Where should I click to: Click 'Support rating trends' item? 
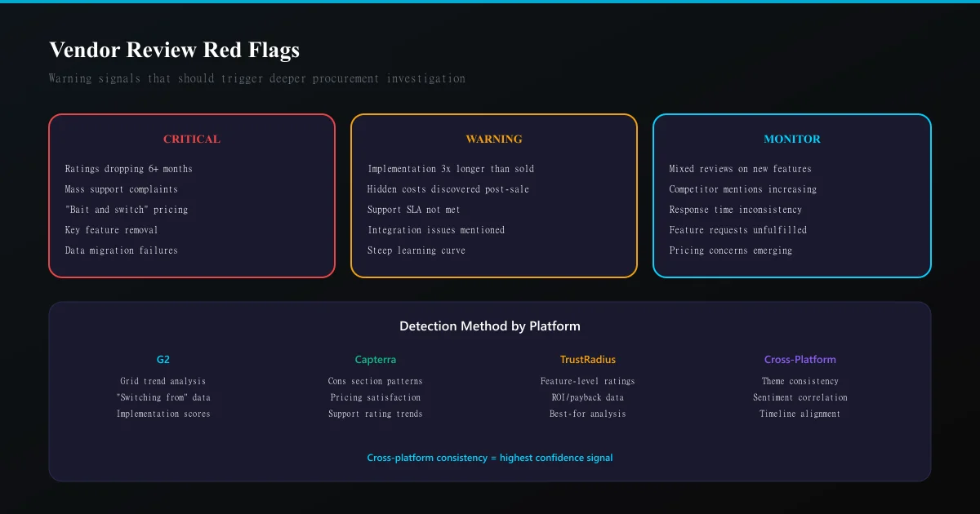coord(376,414)
